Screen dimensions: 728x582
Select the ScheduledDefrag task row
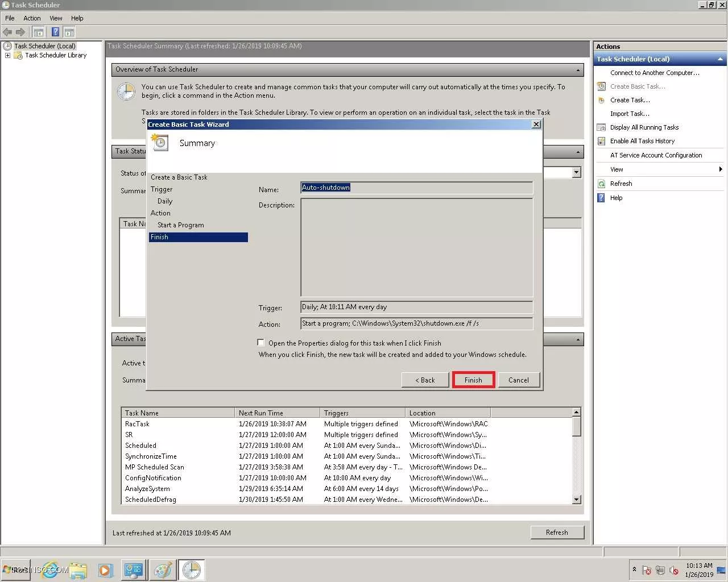(x=347, y=500)
